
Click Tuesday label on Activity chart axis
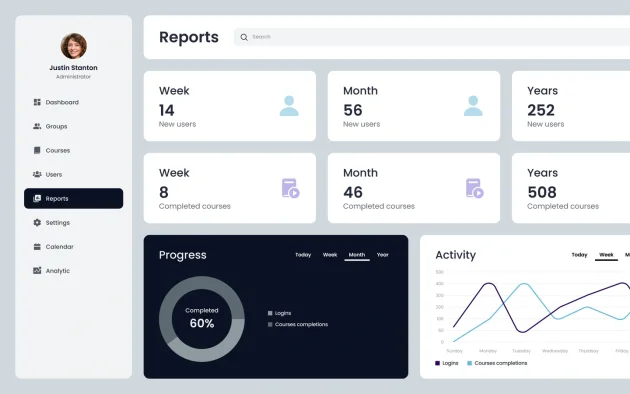point(521,351)
